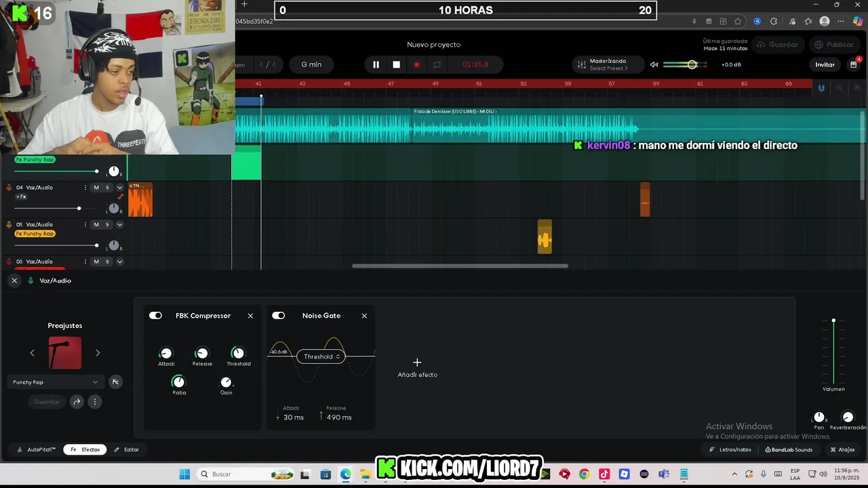Screen dimensions: 868x488
Task: Open the G min key selector
Action: pos(311,64)
